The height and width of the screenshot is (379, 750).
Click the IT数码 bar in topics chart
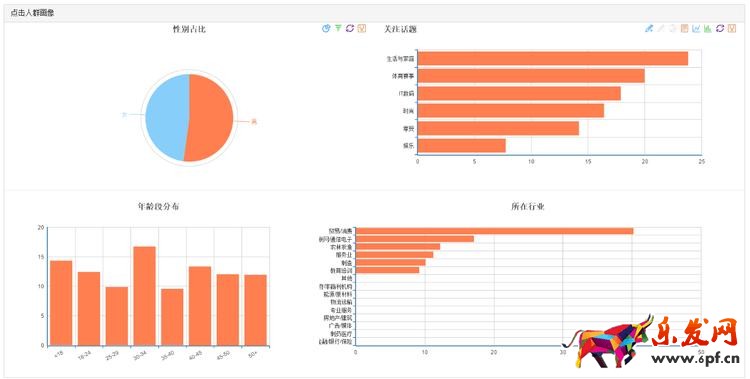[519, 93]
